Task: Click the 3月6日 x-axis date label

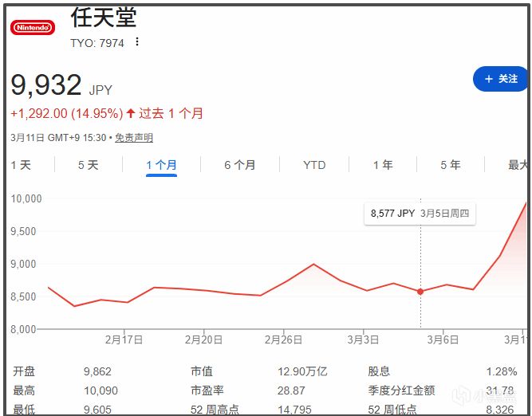Action: pos(443,339)
